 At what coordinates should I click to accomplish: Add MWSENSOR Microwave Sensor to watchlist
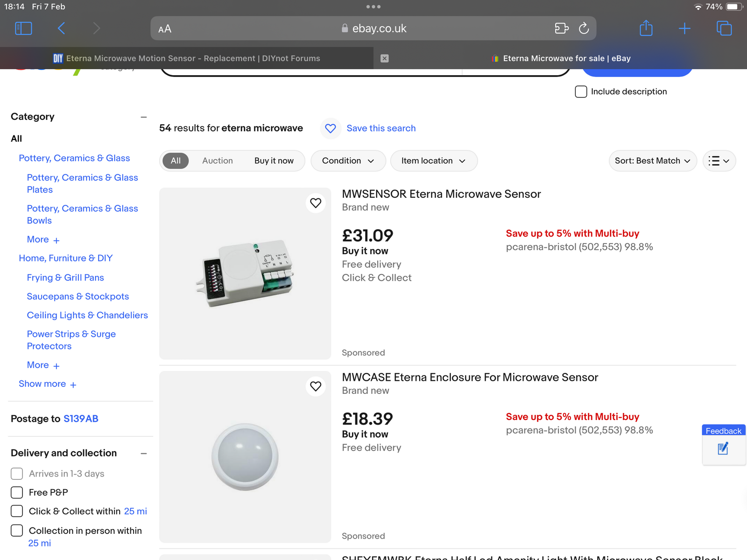click(x=316, y=203)
